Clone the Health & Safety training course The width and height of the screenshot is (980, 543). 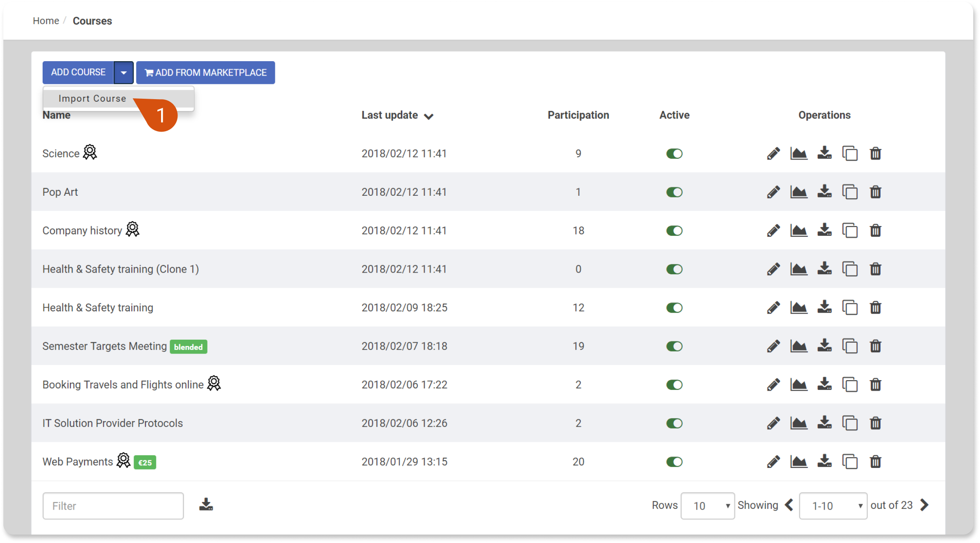[x=850, y=308]
